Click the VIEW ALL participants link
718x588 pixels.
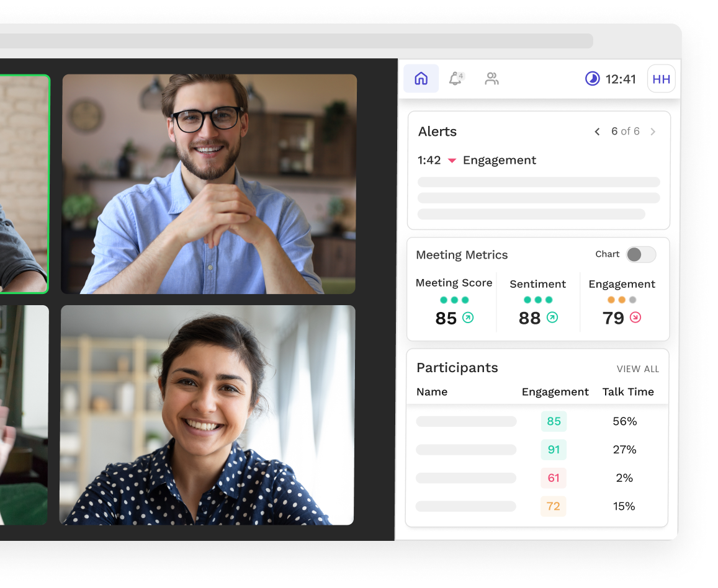point(638,368)
